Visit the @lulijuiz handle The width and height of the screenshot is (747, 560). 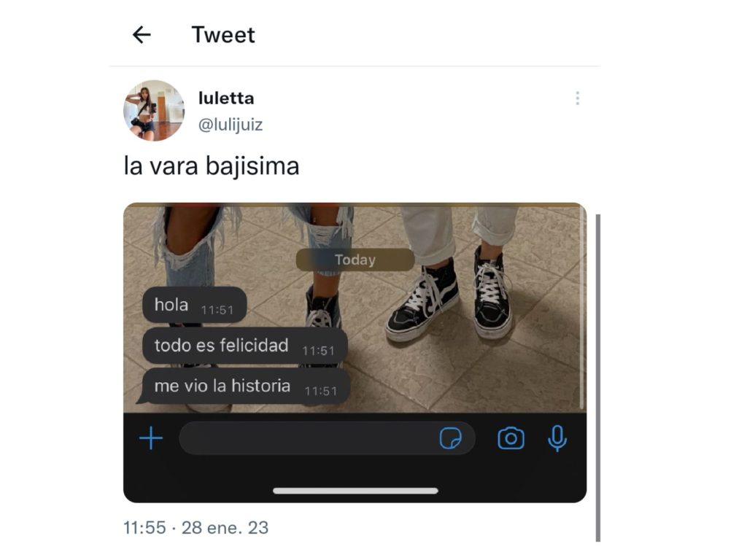[231, 124]
